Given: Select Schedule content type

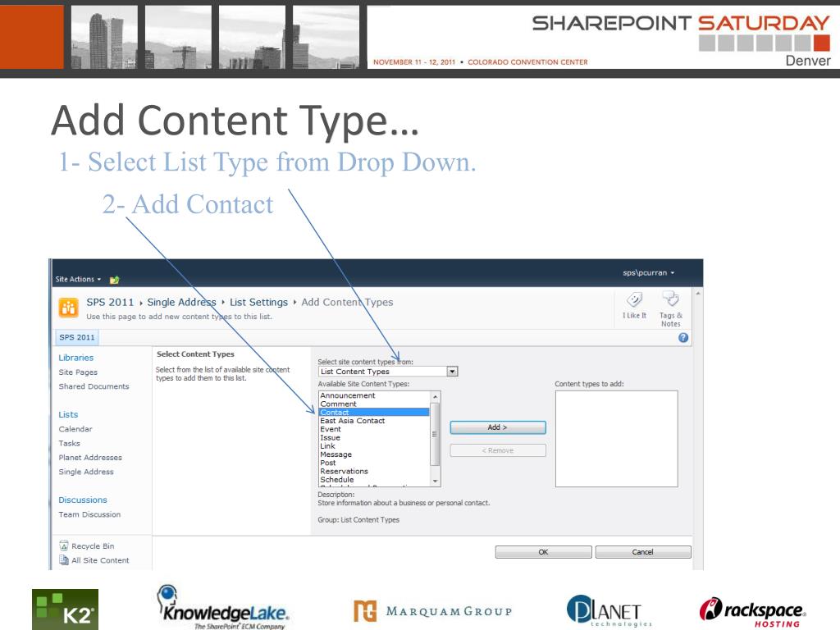Looking at the screenshot, I should [374, 479].
